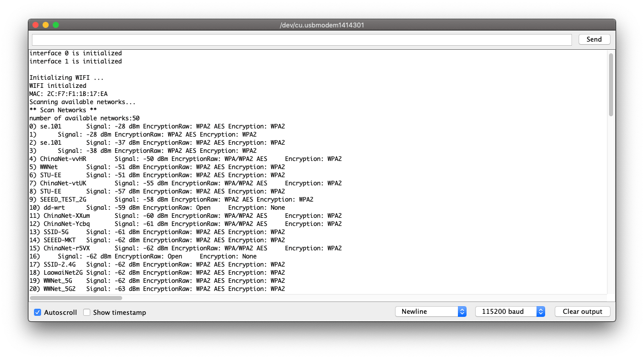
Task: Click the vertical scrollbar thumb
Action: pyautogui.click(x=611, y=84)
